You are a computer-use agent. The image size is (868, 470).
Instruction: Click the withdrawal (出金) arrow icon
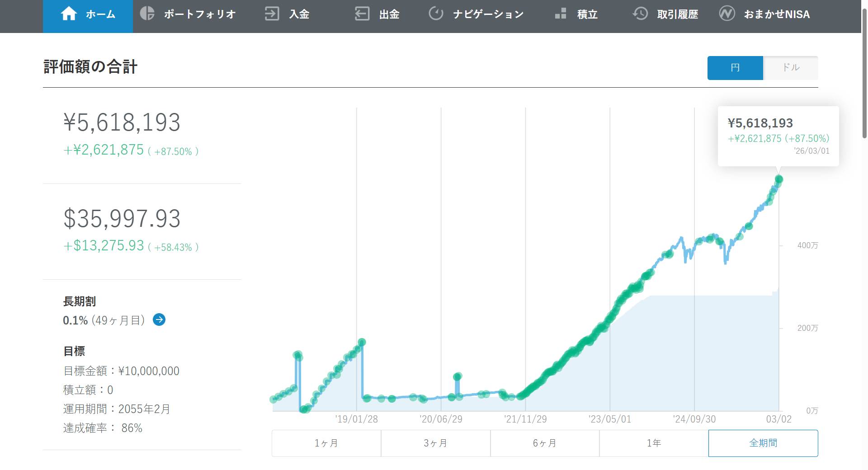[x=362, y=14]
